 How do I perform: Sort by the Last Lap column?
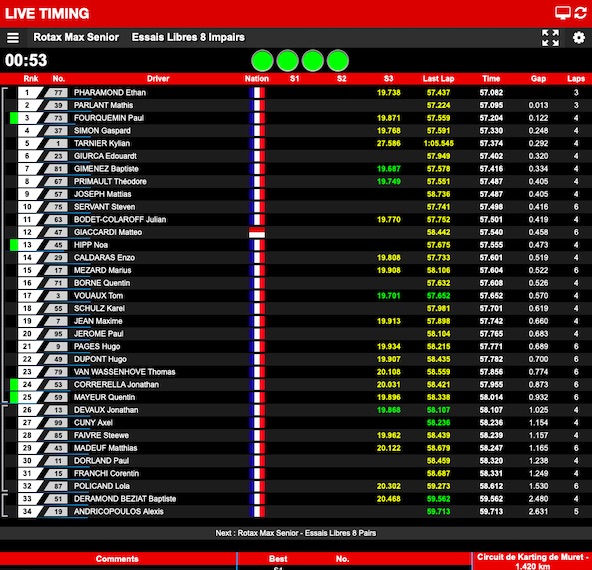click(x=438, y=79)
